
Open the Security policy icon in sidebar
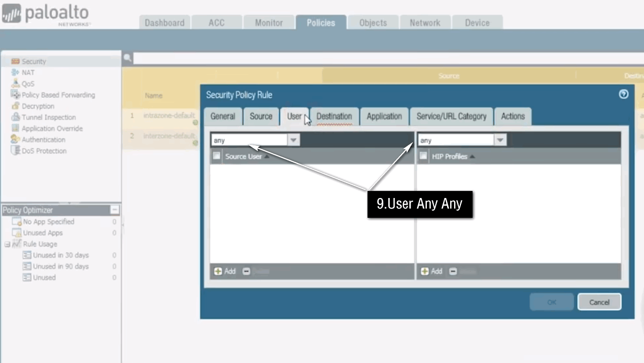(15, 61)
